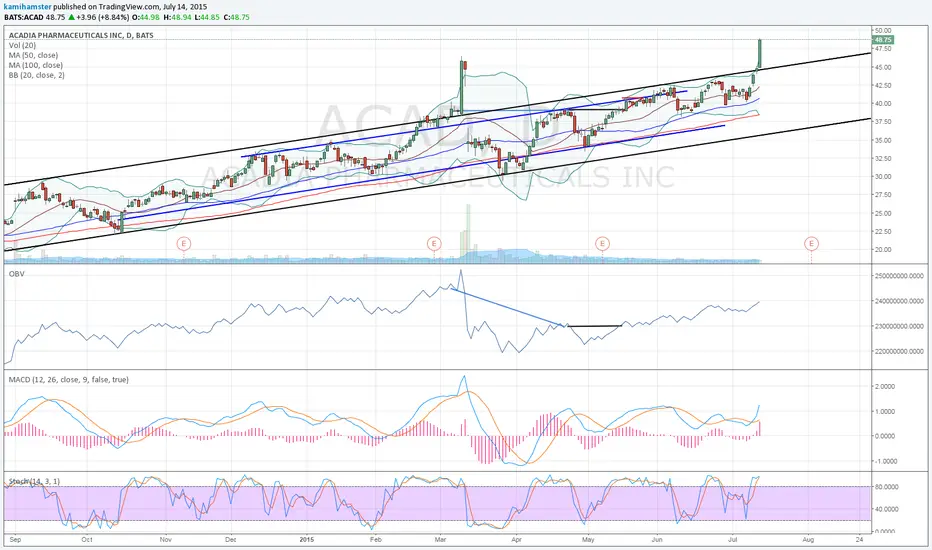Click the 30.00 price axis label
932x550 pixels.
[x=883, y=177]
